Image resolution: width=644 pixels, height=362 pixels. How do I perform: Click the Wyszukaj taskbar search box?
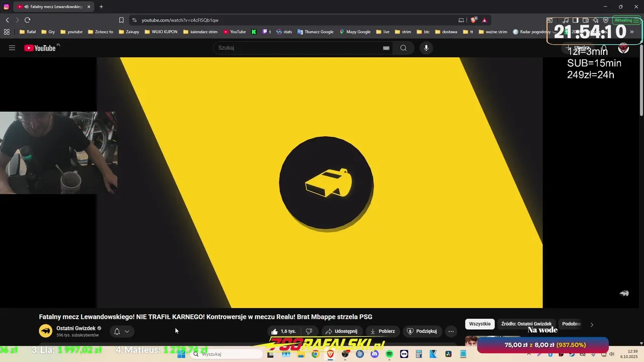(226, 354)
